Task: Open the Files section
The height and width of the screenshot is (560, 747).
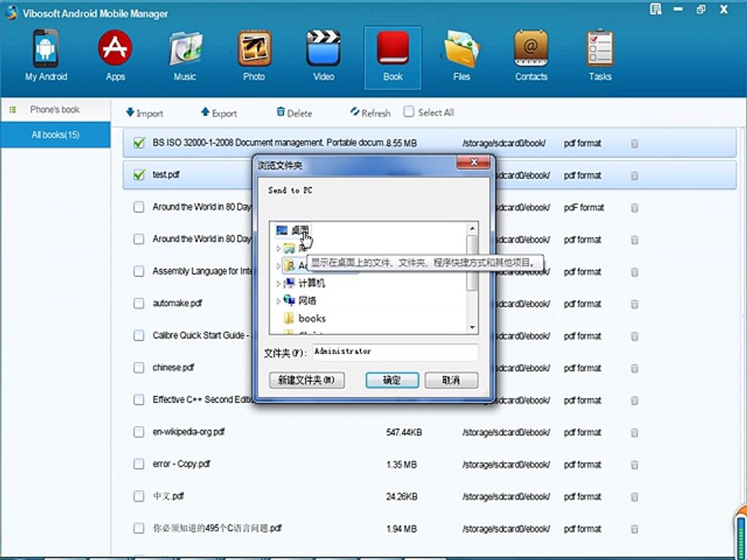Action: coord(461,56)
